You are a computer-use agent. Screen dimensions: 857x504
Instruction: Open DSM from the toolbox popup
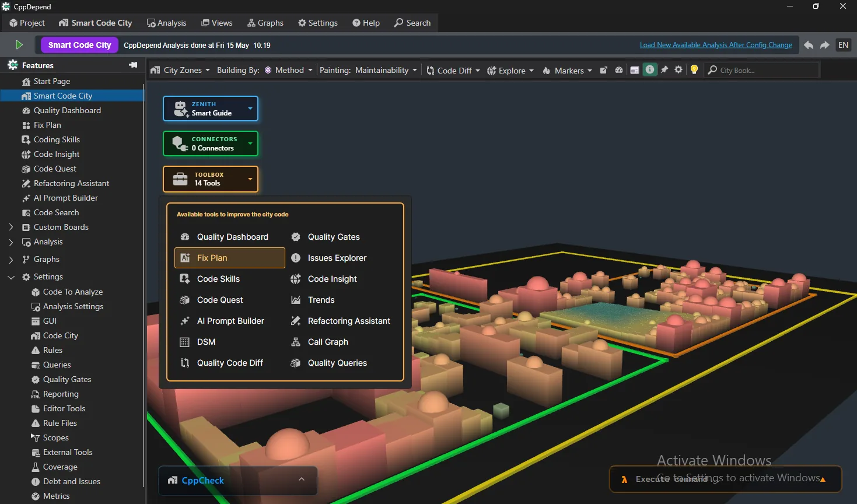point(230,342)
